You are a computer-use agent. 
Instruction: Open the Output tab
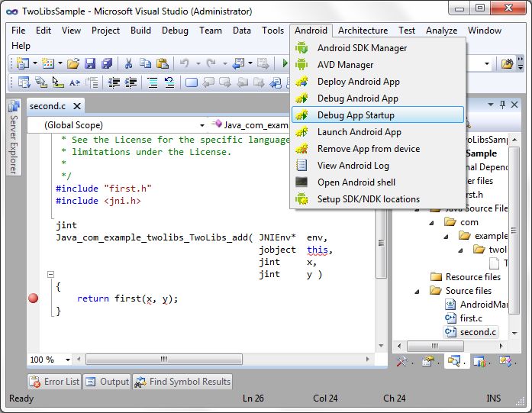tap(107, 382)
